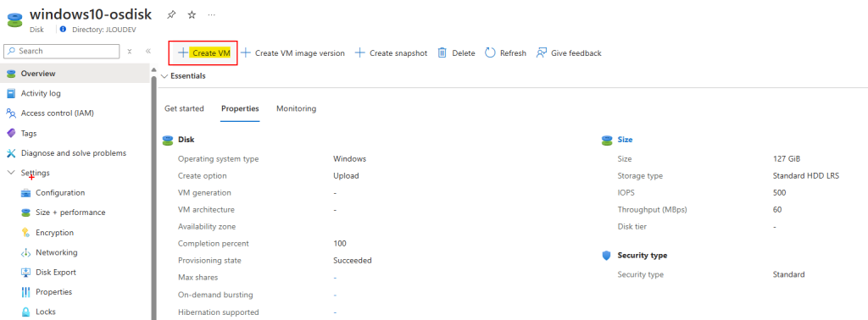Switch to Monitoring tab
Image resolution: width=868 pixels, height=320 pixels.
pyautogui.click(x=296, y=108)
